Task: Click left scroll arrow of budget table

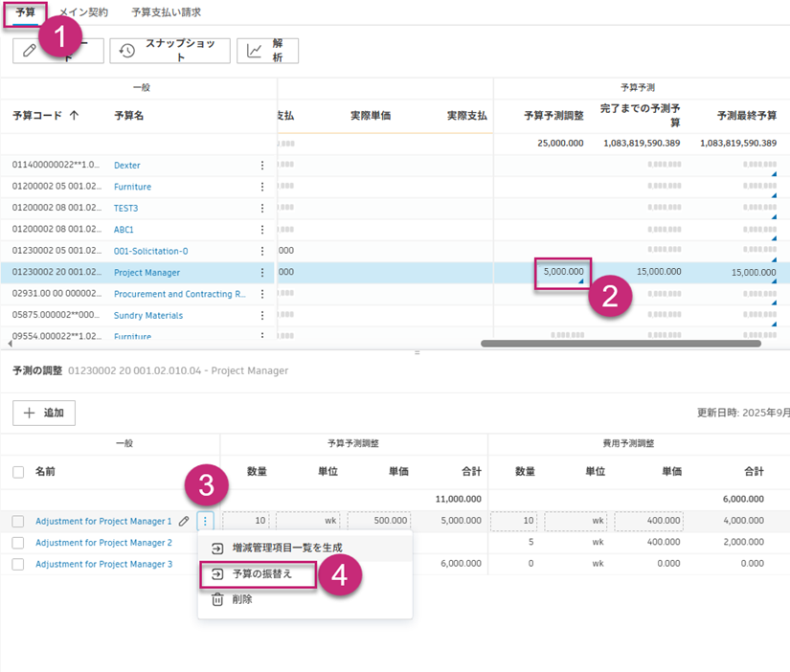Action: coord(10,344)
